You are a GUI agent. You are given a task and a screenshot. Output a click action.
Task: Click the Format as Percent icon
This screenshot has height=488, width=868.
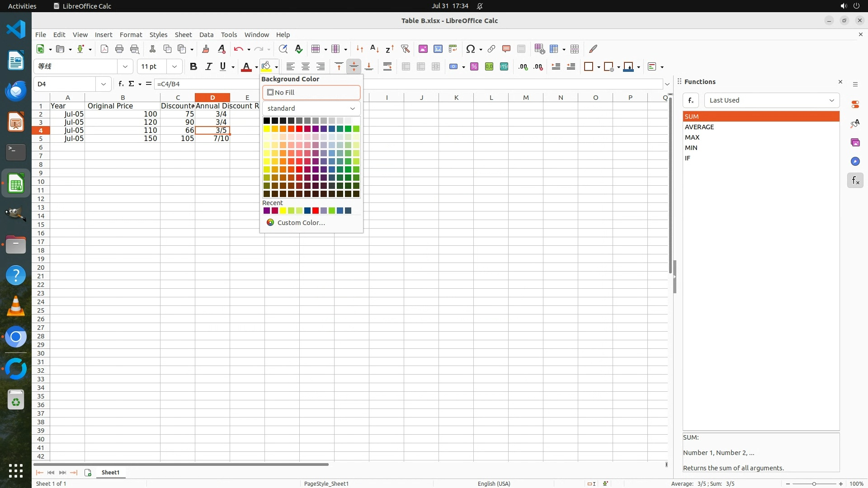pos(474,66)
